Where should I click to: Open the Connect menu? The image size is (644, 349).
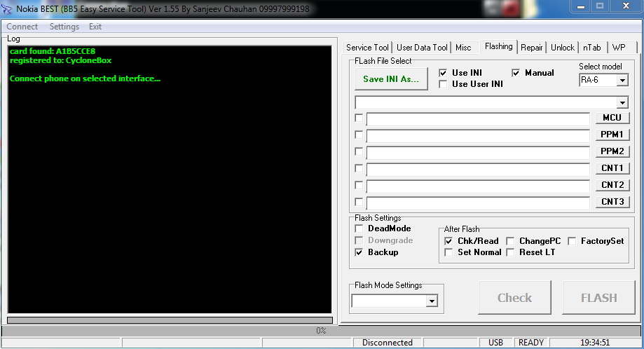(x=22, y=27)
